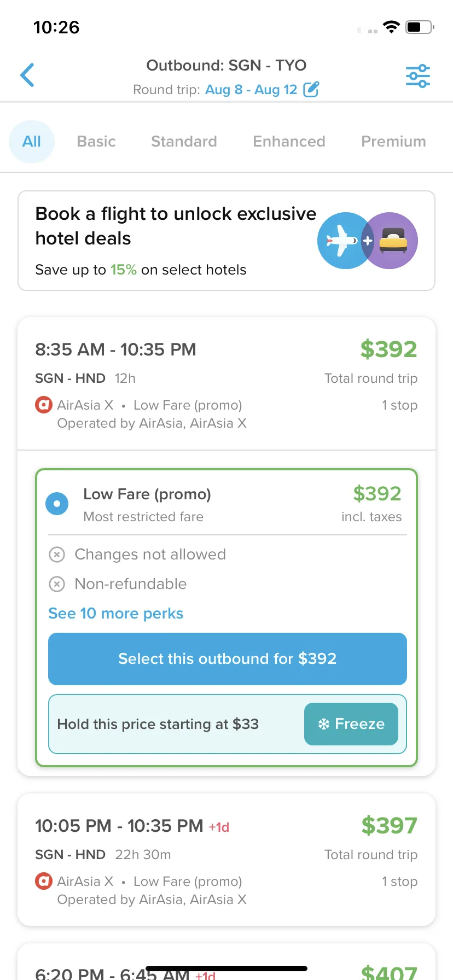Select the All fare tab
This screenshot has width=453, height=980.
[32, 142]
